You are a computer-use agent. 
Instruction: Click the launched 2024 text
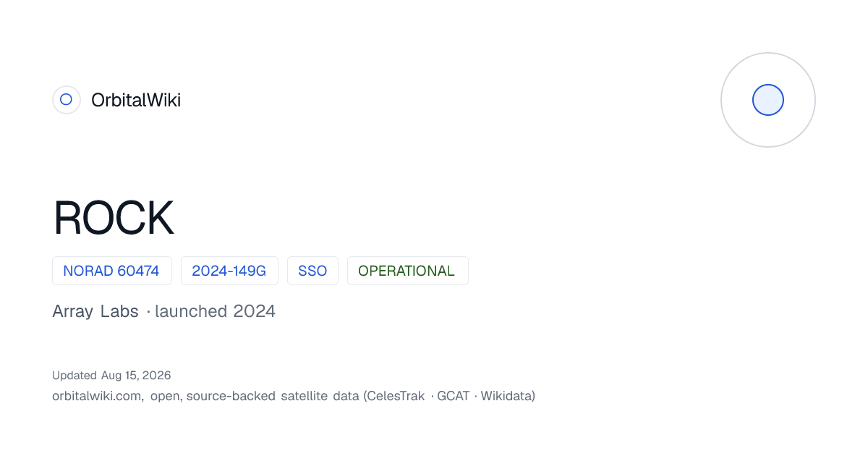(x=215, y=311)
